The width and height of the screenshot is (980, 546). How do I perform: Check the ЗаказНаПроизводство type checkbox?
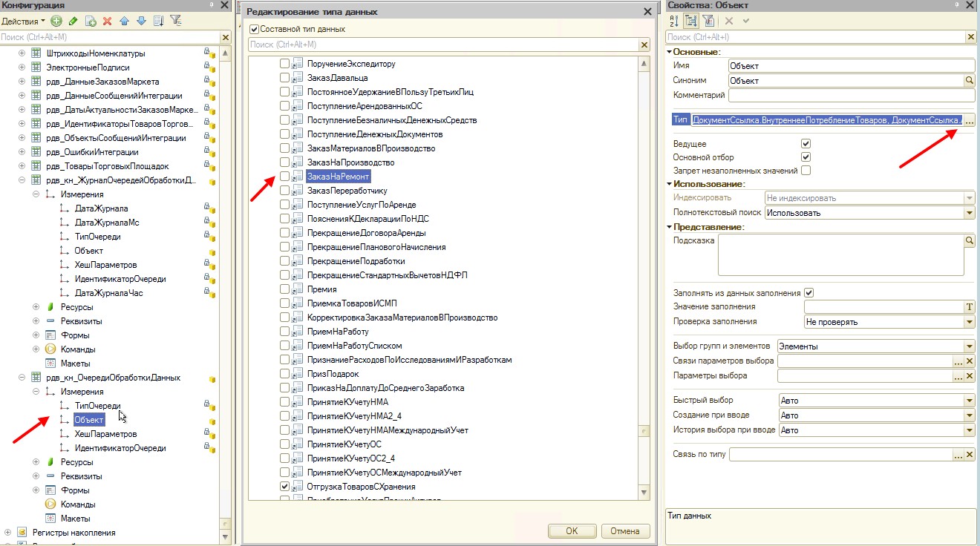(x=284, y=162)
